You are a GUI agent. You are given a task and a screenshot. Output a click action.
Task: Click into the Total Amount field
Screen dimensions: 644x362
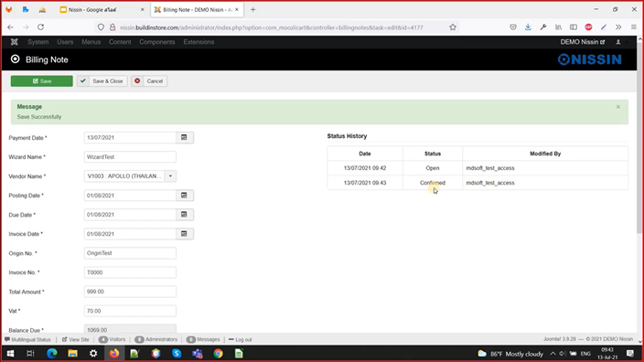point(130,292)
